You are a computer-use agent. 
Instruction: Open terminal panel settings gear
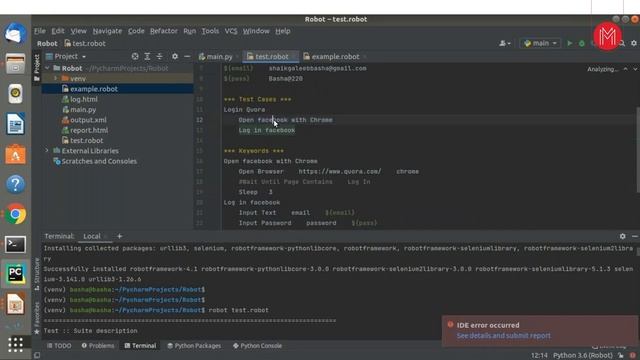(x=622, y=236)
